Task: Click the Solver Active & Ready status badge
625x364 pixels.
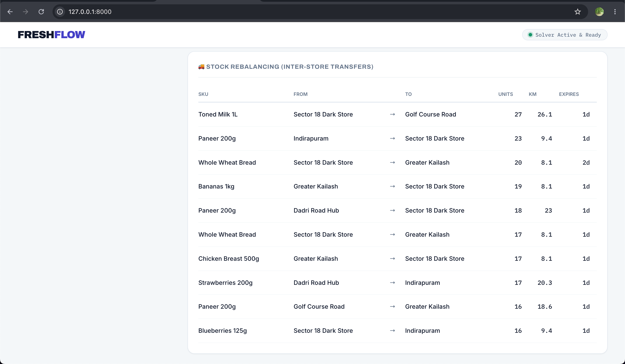Action: click(564, 35)
